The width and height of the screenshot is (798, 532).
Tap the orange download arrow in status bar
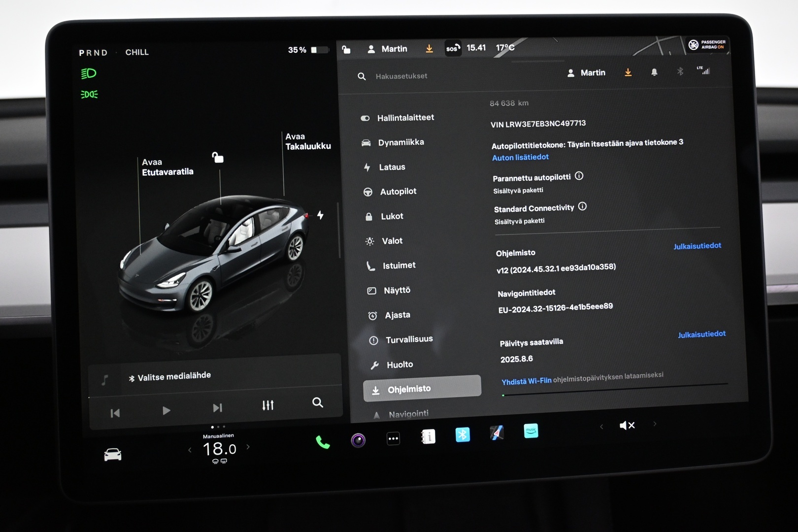(x=430, y=49)
